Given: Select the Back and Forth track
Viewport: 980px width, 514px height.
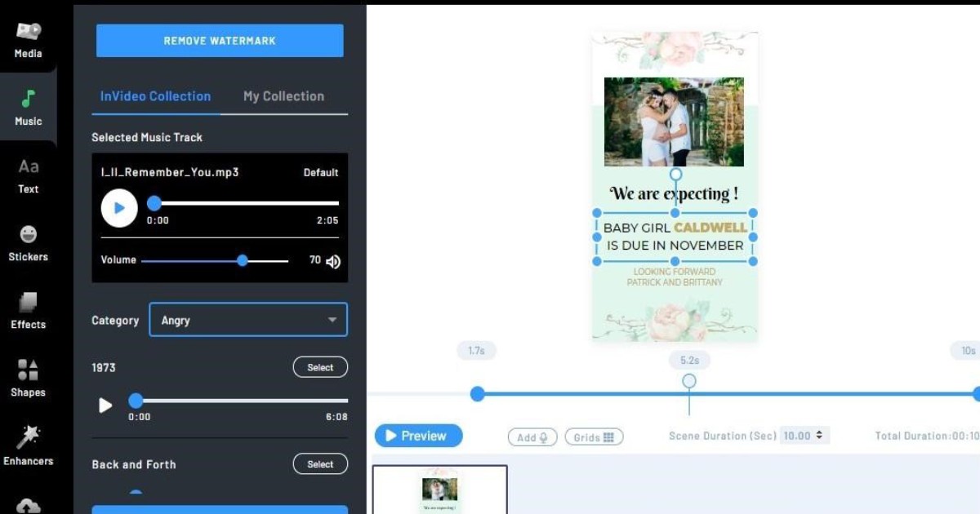Looking at the screenshot, I should [320, 464].
